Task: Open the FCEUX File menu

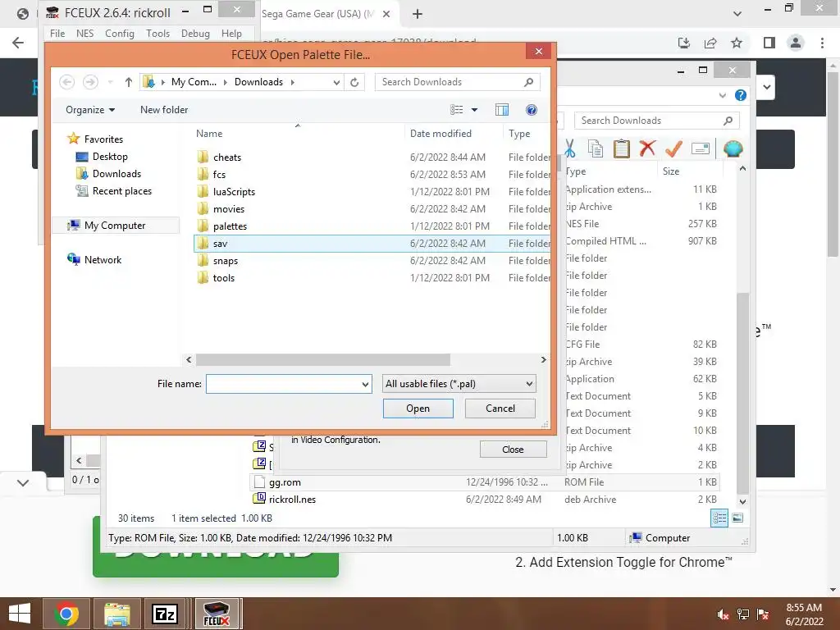Action: (57, 33)
